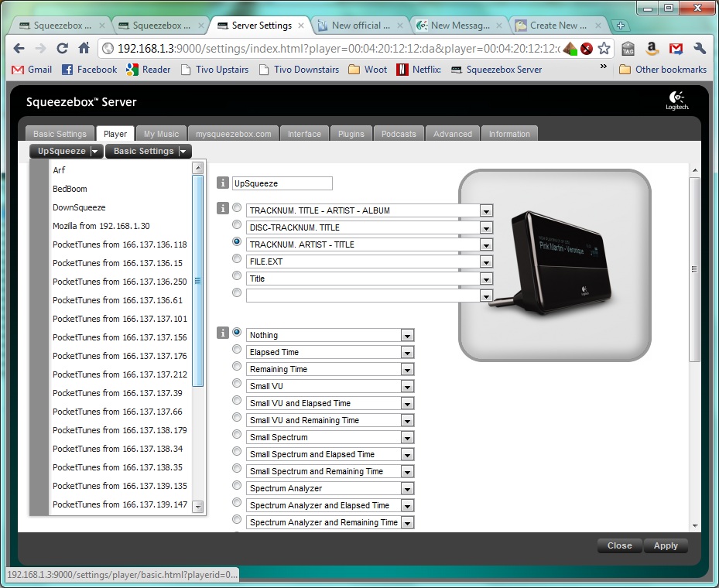Bookmark this page with the star icon
Image resolution: width=719 pixels, height=588 pixels.
[x=604, y=48]
